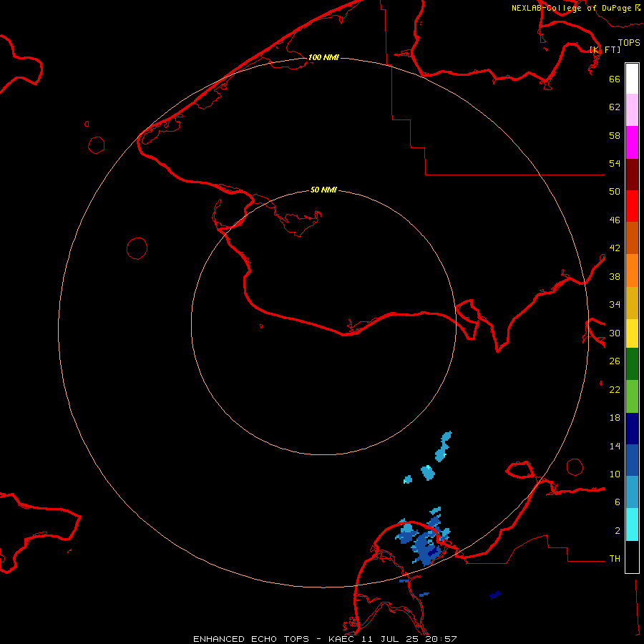Click the '50 NMI' range ring label
644x644 pixels.
coord(323,190)
